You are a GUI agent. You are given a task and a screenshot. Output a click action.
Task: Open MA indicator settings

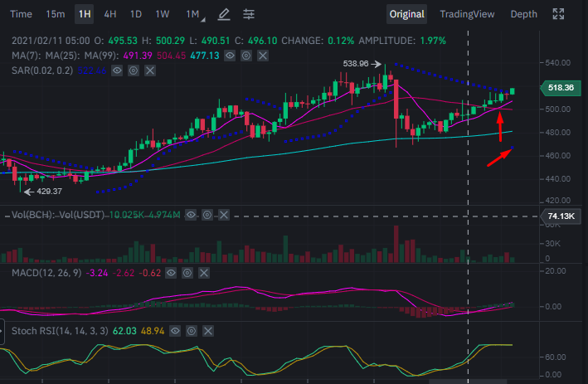coord(246,56)
